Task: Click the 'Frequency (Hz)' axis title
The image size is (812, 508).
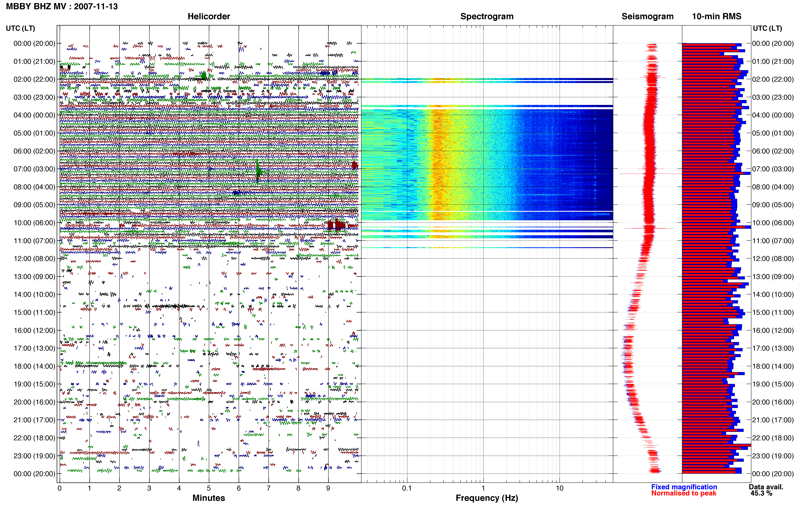Action: (487, 498)
